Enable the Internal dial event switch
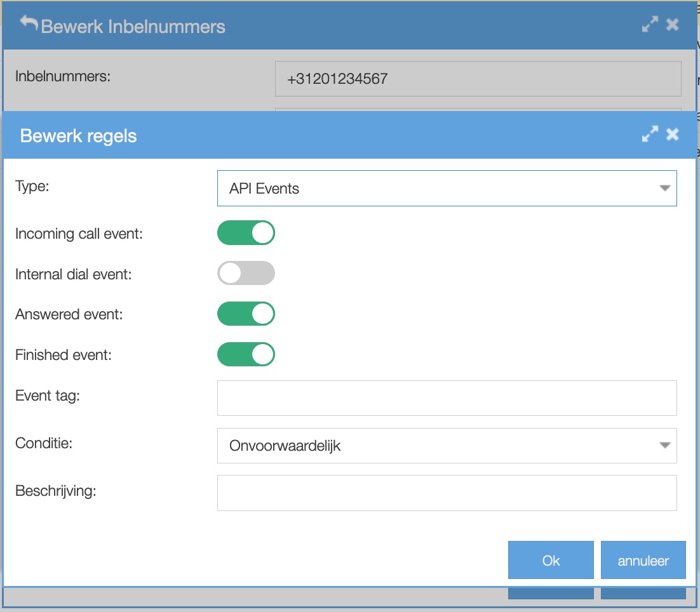This screenshot has height=612, width=700. 246,273
